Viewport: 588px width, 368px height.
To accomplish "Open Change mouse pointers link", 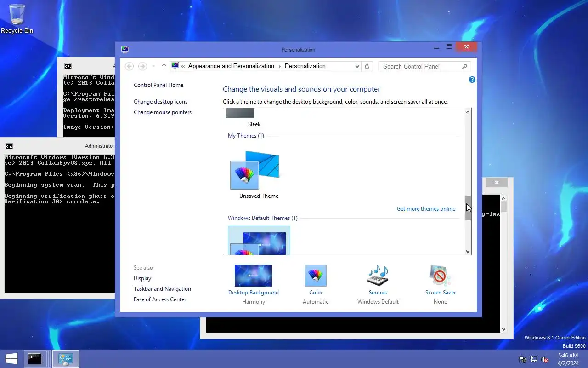I will pyautogui.click(x=163, y=112).
